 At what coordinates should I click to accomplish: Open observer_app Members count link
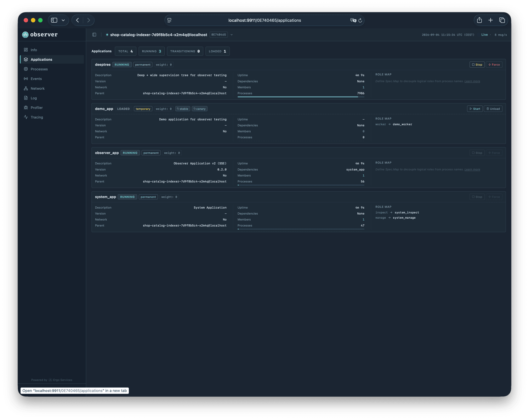pos(363,176)
